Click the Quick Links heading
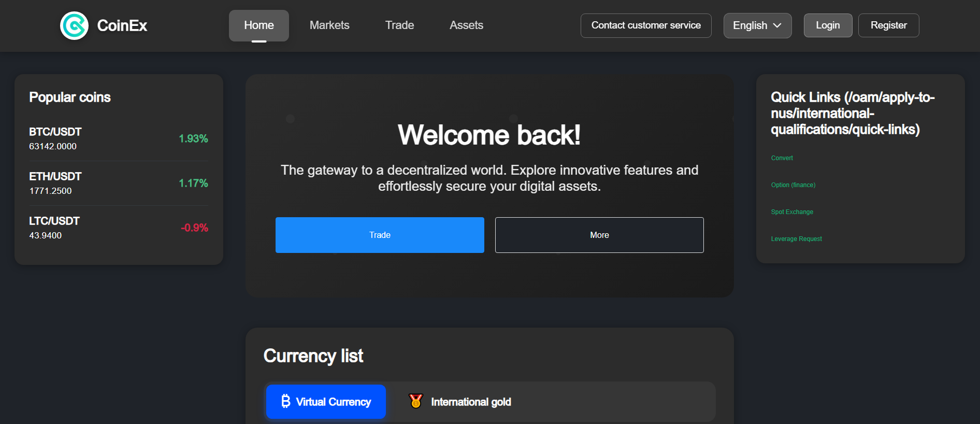This screenshot has height=424, width=980. coord(853,113)
